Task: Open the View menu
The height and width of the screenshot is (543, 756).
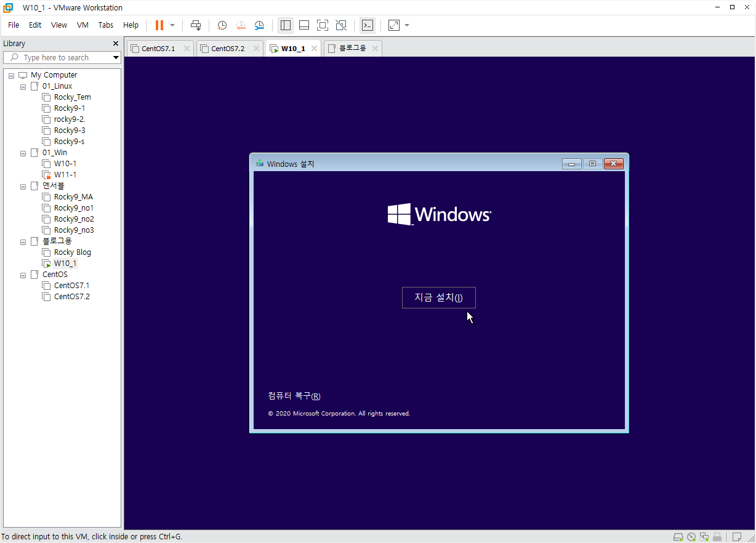Action: [59, 25]
